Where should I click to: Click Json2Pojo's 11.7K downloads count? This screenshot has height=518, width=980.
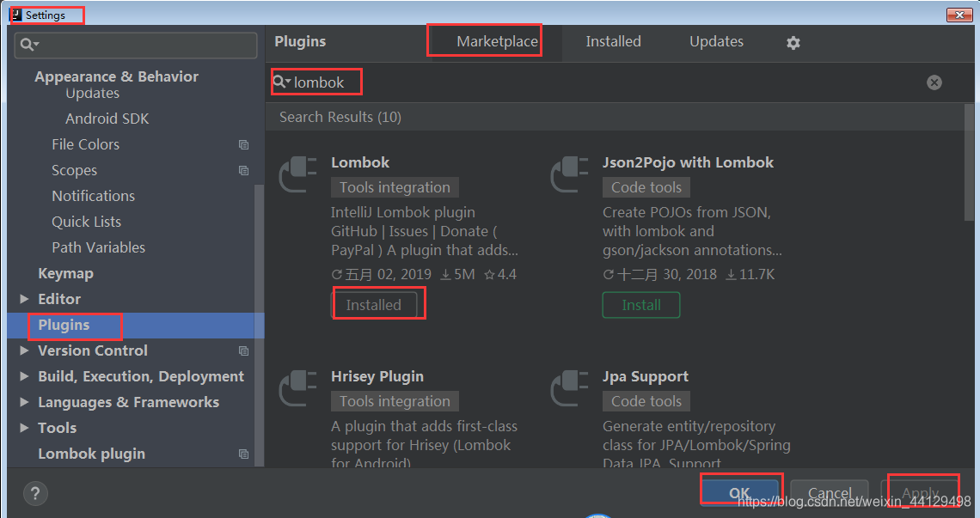pos(750,274)
